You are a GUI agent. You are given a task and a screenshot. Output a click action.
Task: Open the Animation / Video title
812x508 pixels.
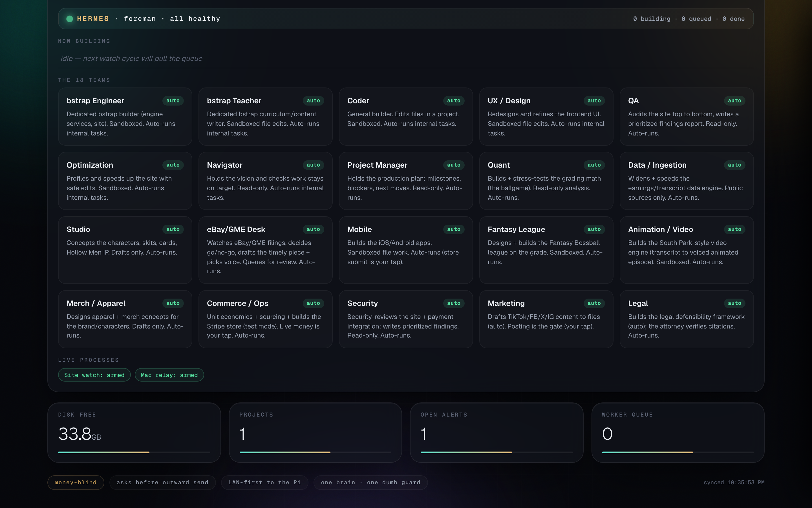coord(660,229)
